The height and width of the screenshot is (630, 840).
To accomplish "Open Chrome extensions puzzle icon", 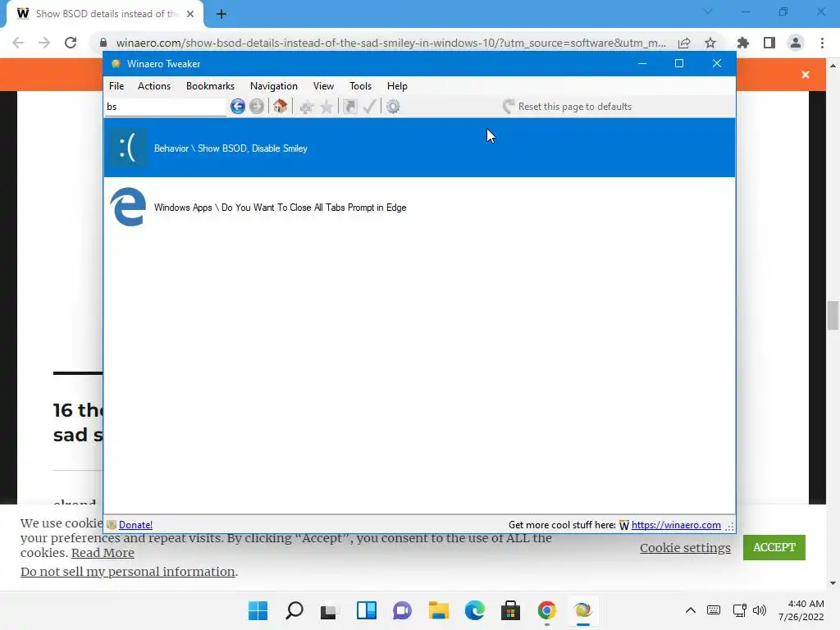I will point(742,43).
